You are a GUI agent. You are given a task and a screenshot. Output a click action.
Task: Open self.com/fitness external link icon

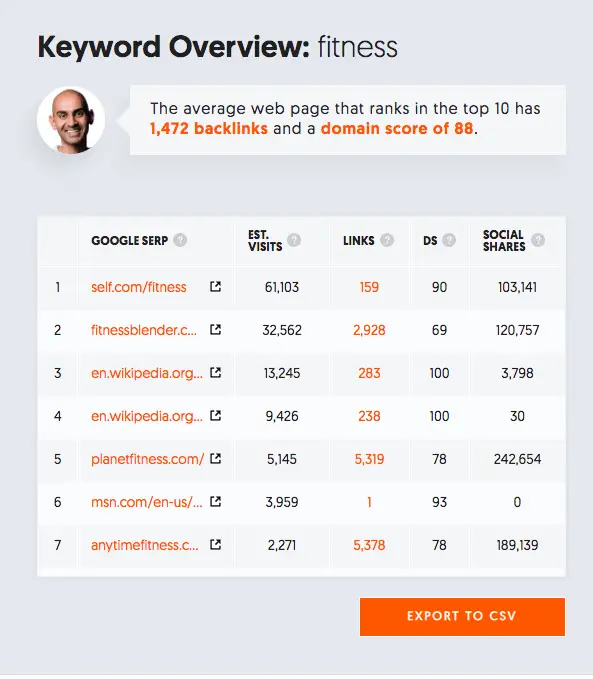coord(215,286)
